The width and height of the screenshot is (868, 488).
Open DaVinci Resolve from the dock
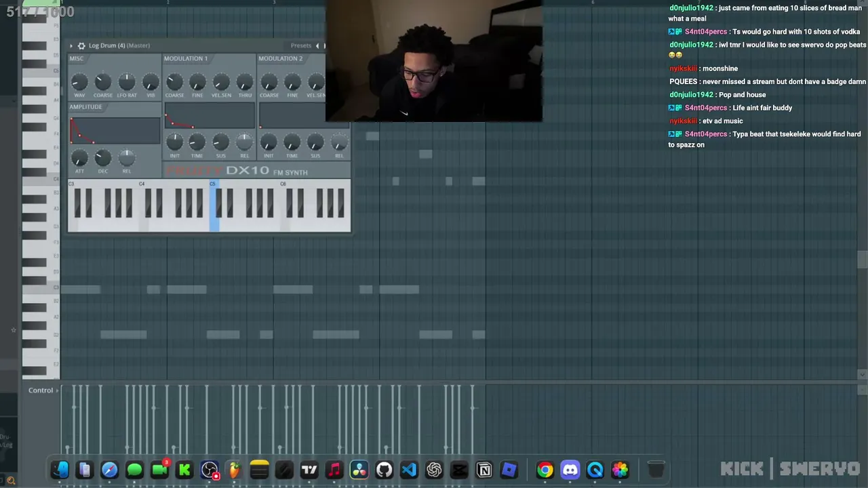click(359, 470)
